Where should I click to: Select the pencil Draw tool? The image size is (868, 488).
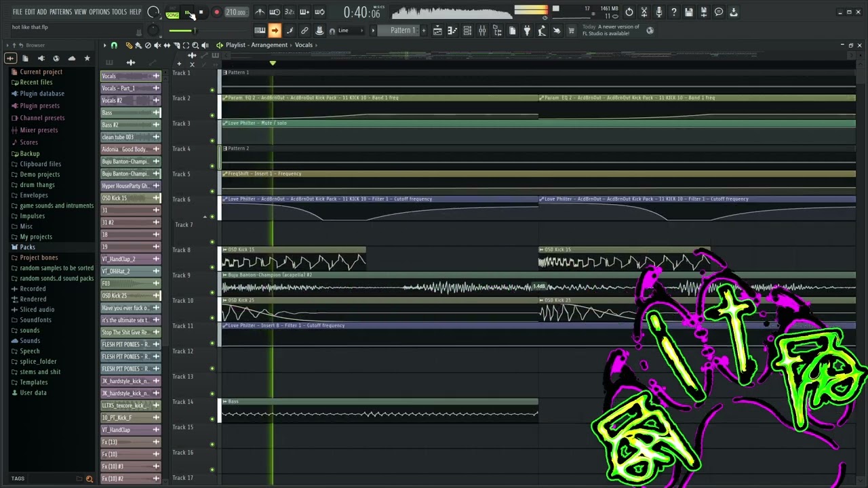pos(129,45)
